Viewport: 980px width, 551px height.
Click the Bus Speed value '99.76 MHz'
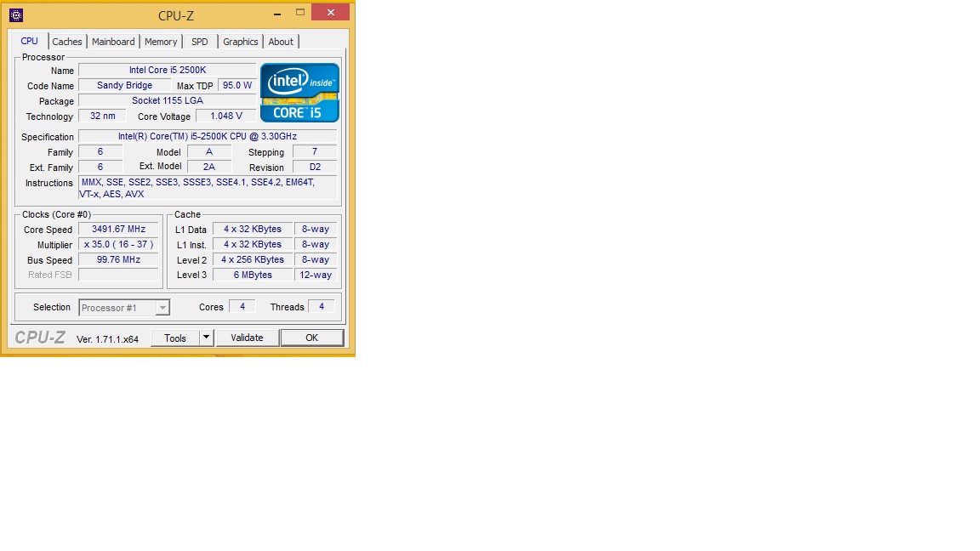coord(118,259)
